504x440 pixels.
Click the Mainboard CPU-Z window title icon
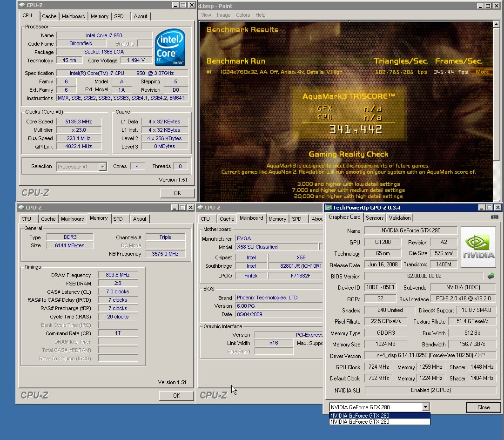[x=201, y=208]
